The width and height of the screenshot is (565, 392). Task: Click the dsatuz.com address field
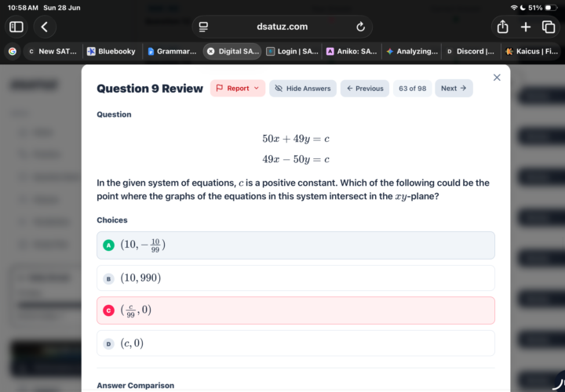282,27
